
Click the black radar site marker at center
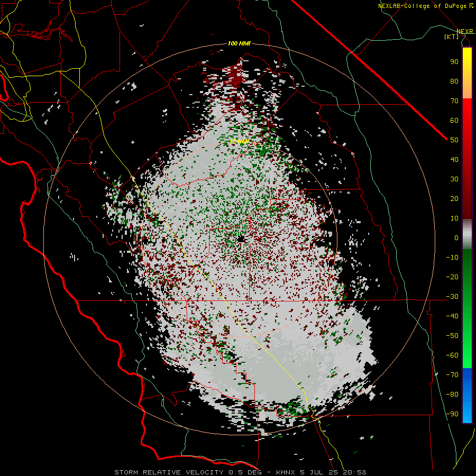[241, 239]
